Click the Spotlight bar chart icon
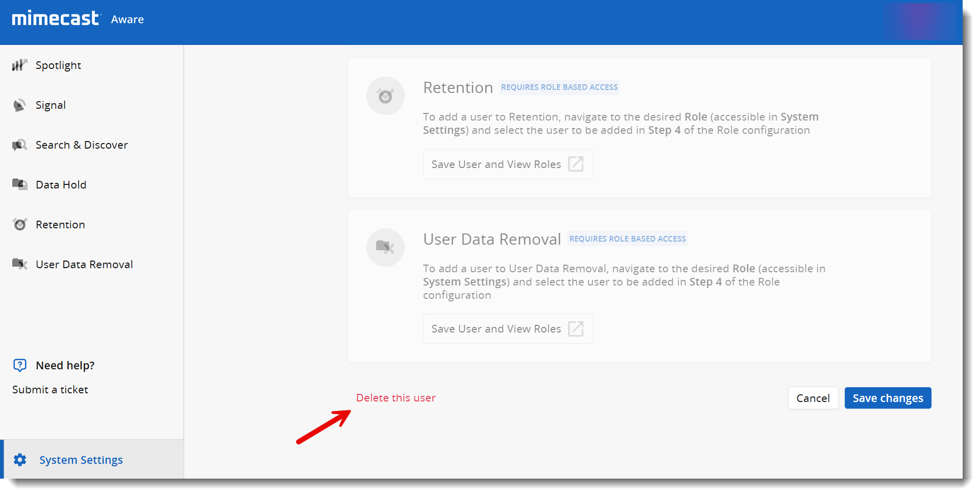 pos(19,65)
